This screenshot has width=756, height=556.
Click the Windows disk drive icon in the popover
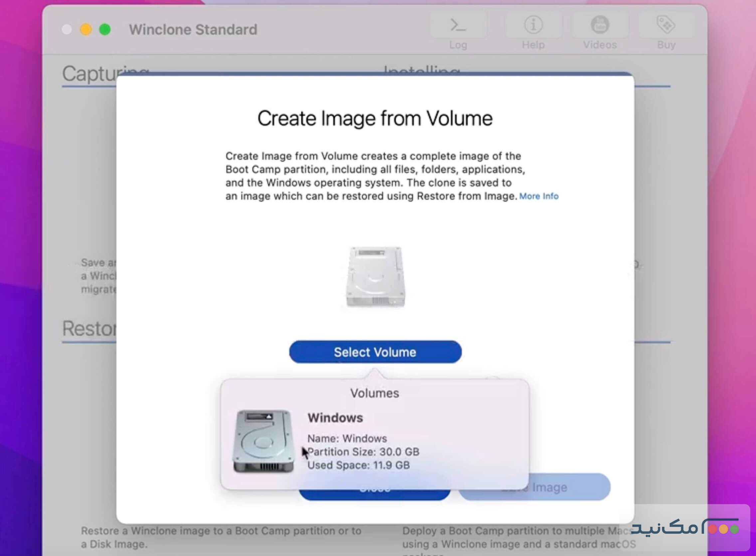pos(264,441)
